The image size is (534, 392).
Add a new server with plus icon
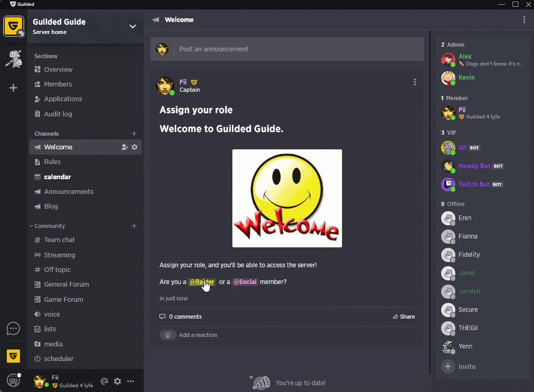point(13,88)
